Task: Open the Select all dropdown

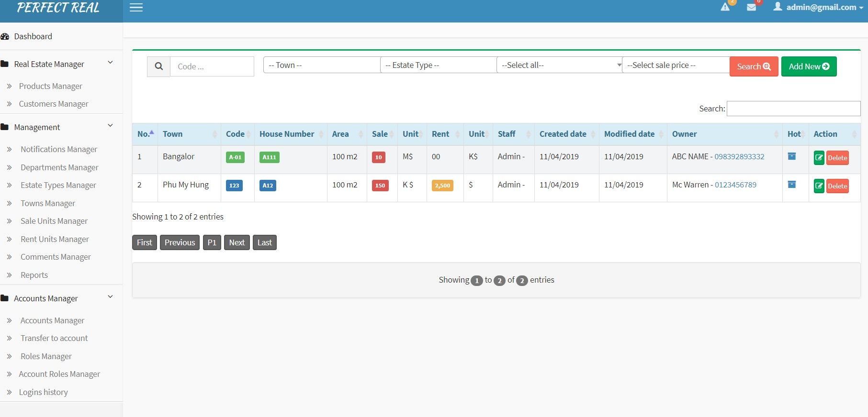Action: pos(559,65)
